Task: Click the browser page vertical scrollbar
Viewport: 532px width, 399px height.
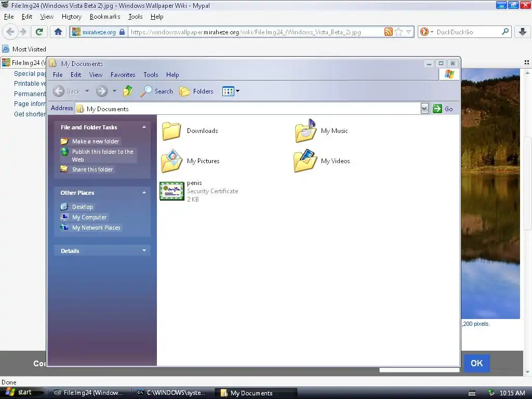Action: 528,183
